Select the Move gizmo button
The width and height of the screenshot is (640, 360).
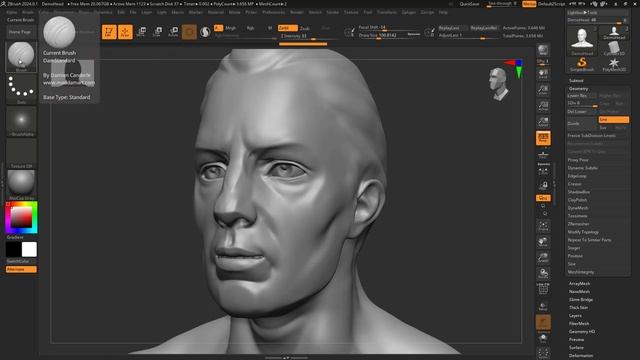click(x=142, y=32)
